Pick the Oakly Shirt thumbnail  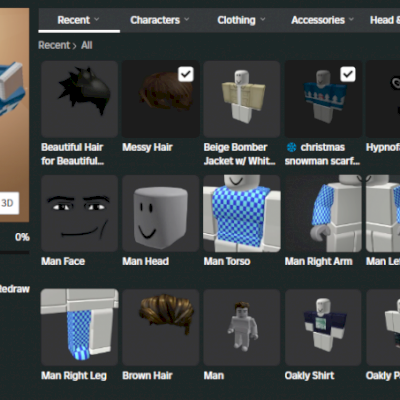point(323,327)
